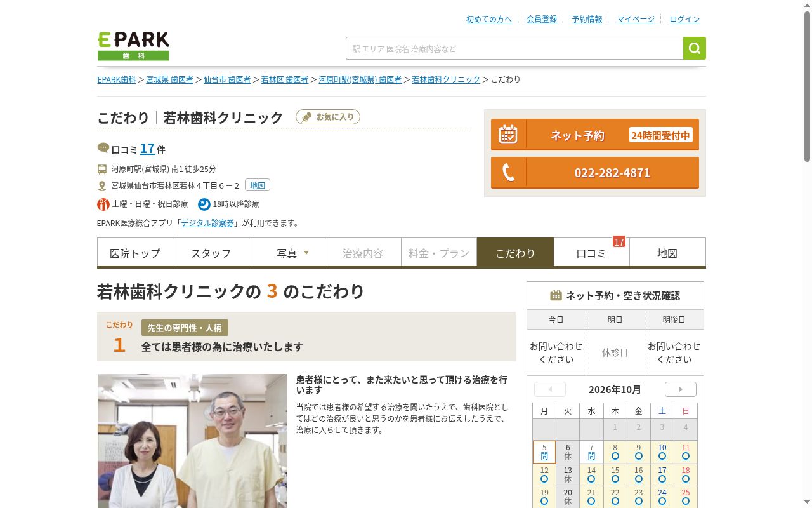The image size is (812, 508).
Task: Open the 初めての方へ link
Action: pyautogui.click(x=489, y=19)
